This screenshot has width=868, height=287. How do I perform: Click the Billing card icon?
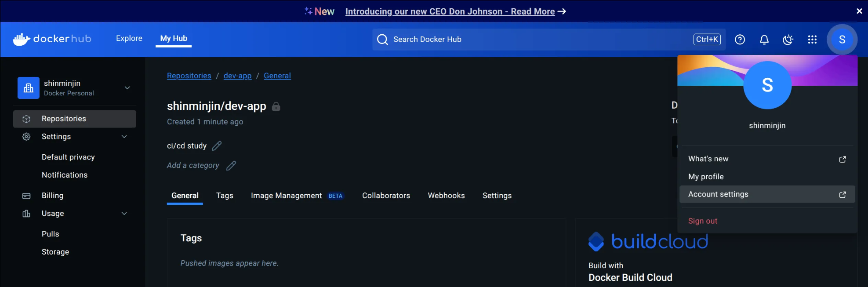26,196
